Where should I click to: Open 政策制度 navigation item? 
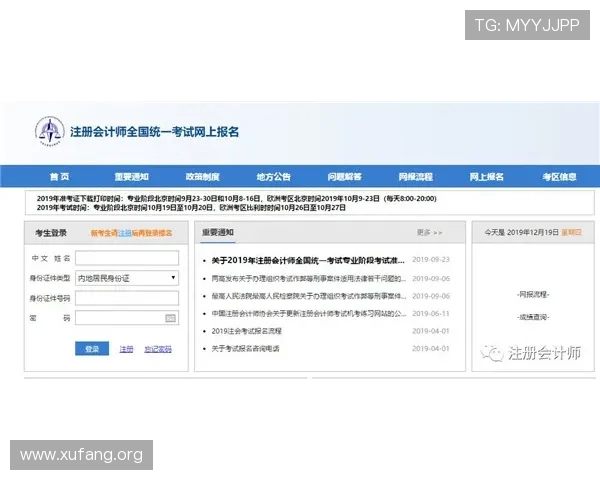202,177
